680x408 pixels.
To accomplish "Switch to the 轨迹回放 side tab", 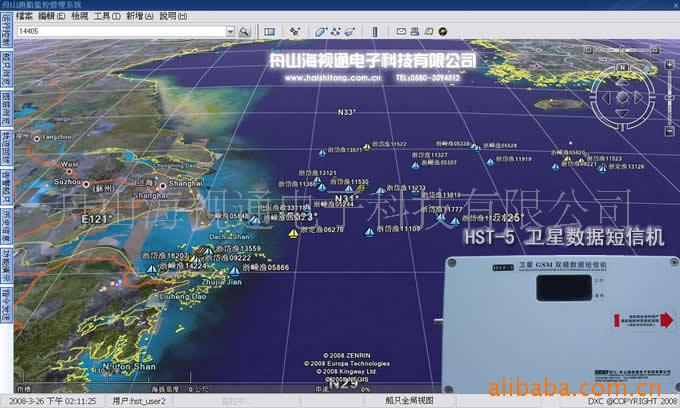I will [x=6, y=148].
